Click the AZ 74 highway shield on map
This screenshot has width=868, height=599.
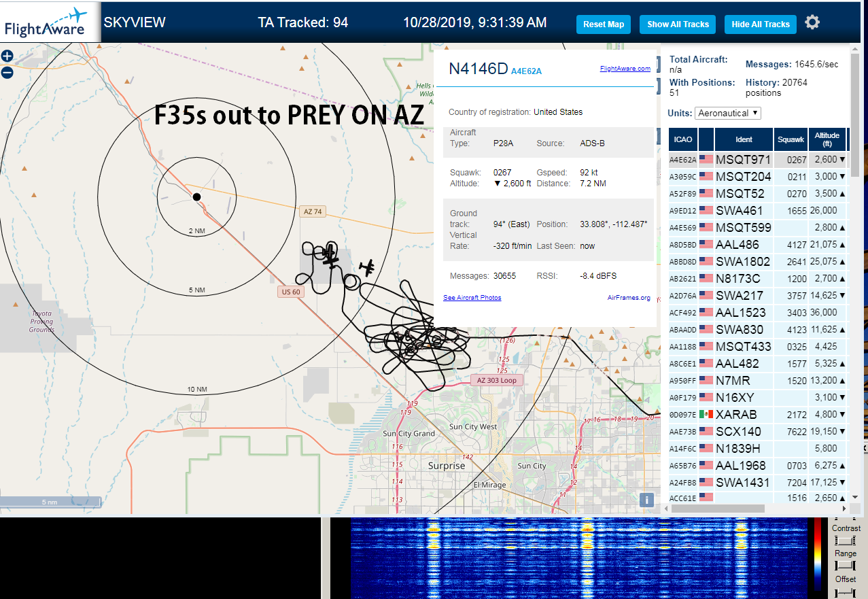[x=313, y=211]
